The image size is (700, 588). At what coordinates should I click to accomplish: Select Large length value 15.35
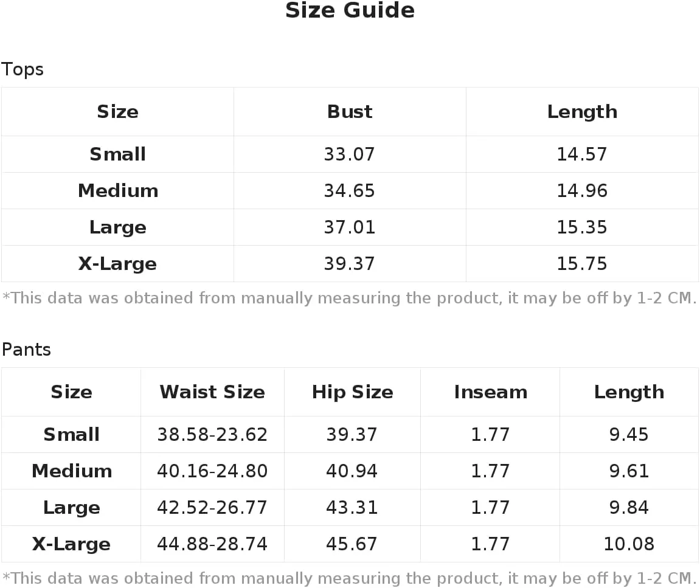click(x=581, y=227)
